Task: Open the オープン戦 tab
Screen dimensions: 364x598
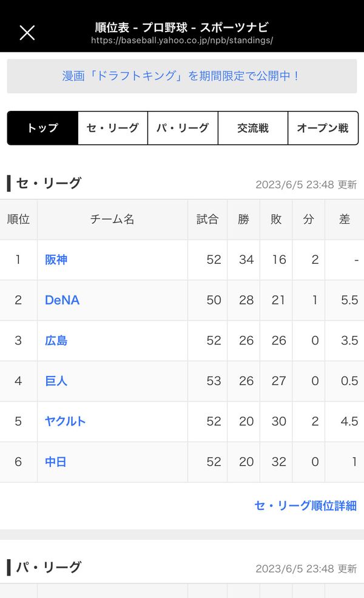Action: (323, 128)
